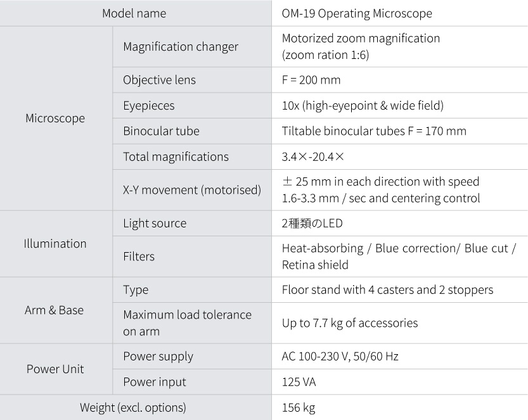Image resolution: width=528 pixels, height=420 pixels.
Task: Select the "Weight (excl. options)" row label
Action: pos(132,407)
